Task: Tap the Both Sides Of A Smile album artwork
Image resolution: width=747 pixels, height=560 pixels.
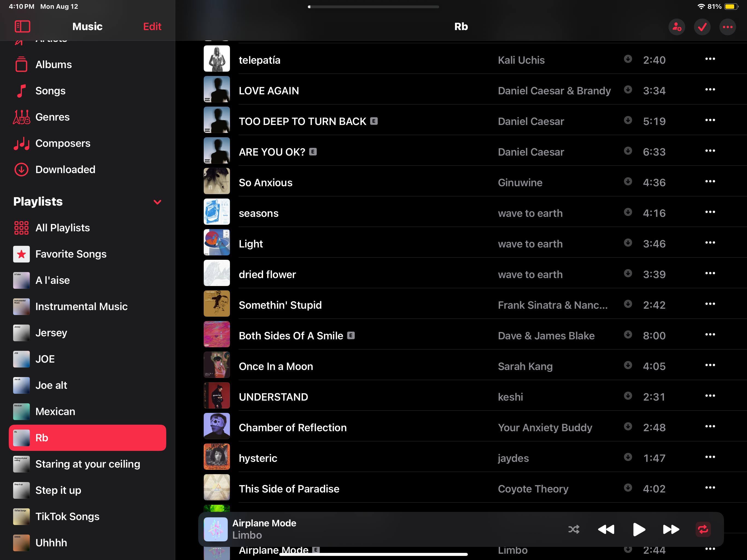Action: [x=217, y=334]
